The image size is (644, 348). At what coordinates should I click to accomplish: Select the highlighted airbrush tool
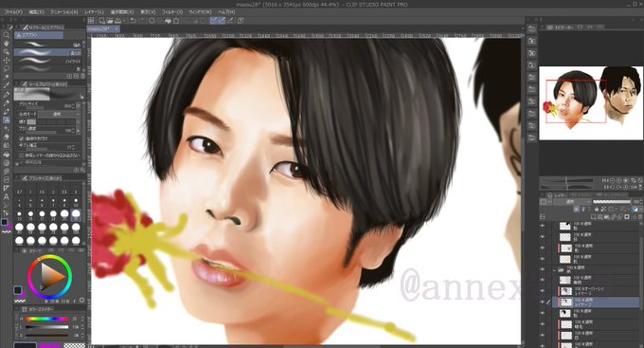point(7,120)
